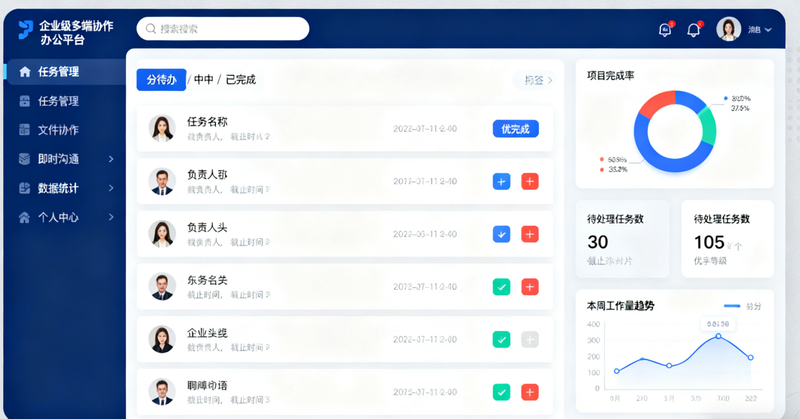Click avatar on 任务名称 row
800x419 pixels.
point(162,128)
